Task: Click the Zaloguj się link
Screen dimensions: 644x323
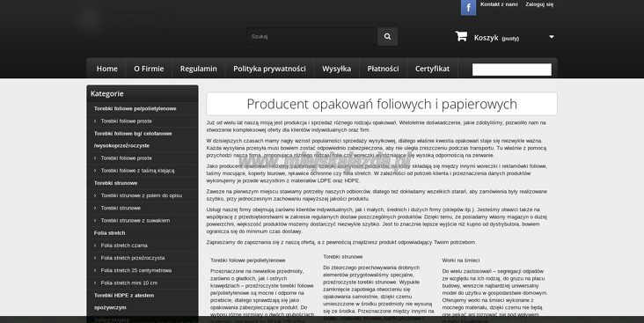Action: 539,4
